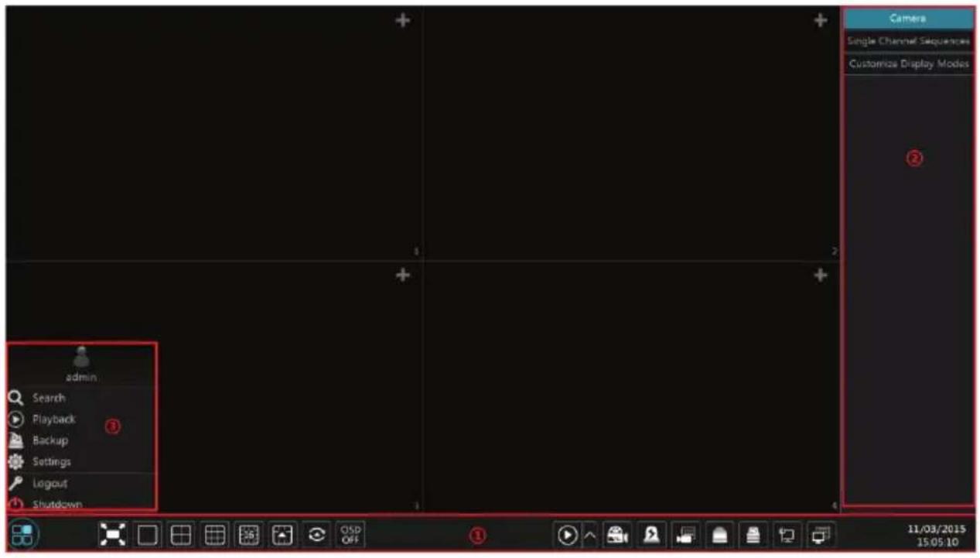The height and width of the screenshot is (558, 980).
Task: Start the sequence view cycle
Action: (316, 535)
